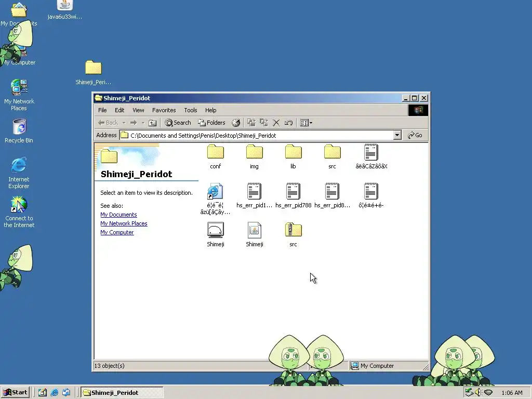Click the taskbar clock showing 1:06 AM
532x399 pixels.
point(512,393)
